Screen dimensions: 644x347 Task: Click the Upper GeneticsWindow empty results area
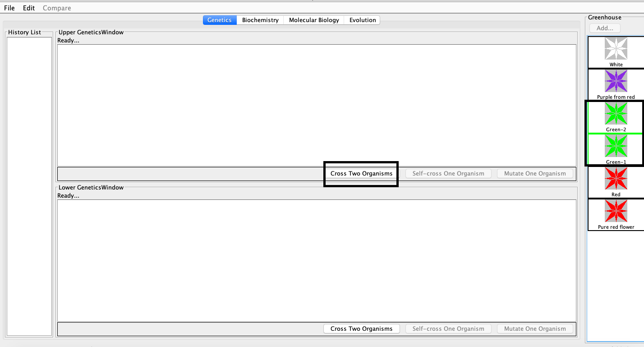tap(316, 105)
